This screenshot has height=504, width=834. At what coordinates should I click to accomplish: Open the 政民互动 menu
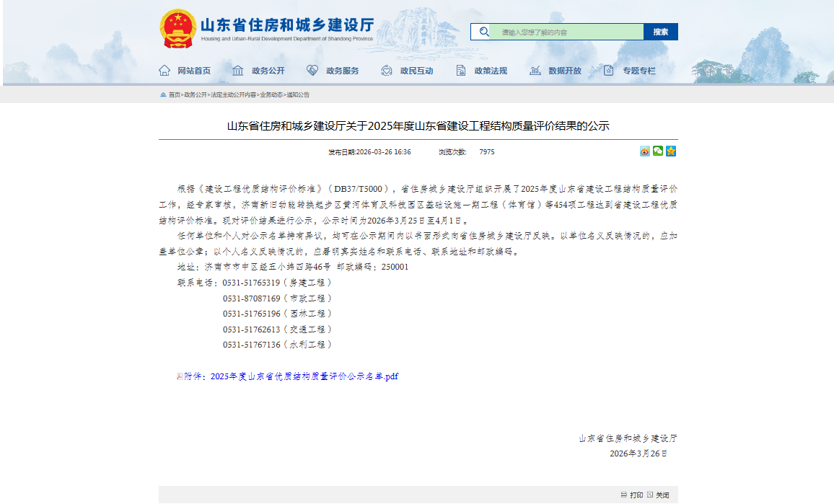click(x=416, y=71)
